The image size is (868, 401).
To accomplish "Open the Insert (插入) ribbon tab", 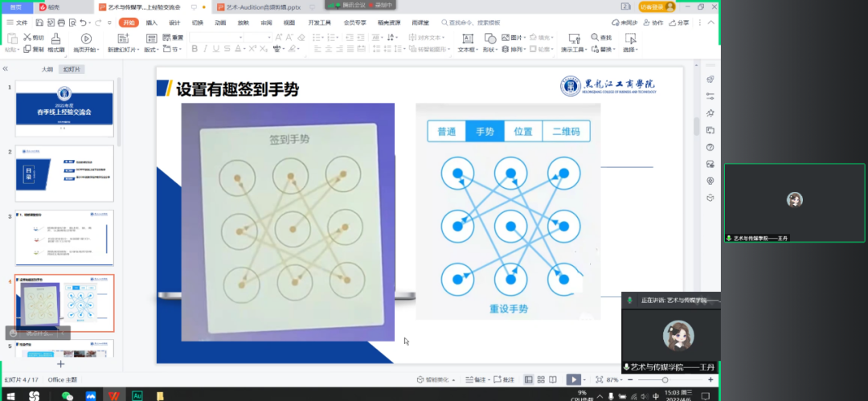I will click(x=152, y=23).
